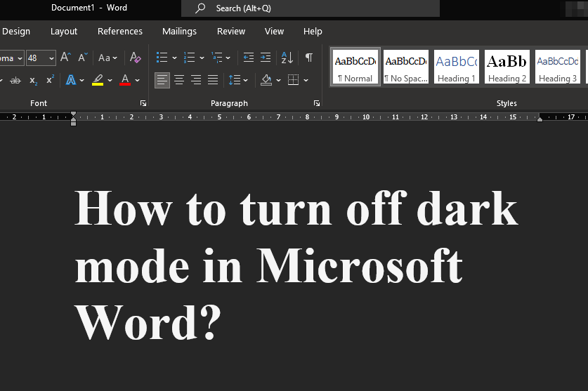This screenshot has width=588, height=391.
Task: Click Decrease Indent icon
Action: (x=248, y=58)
